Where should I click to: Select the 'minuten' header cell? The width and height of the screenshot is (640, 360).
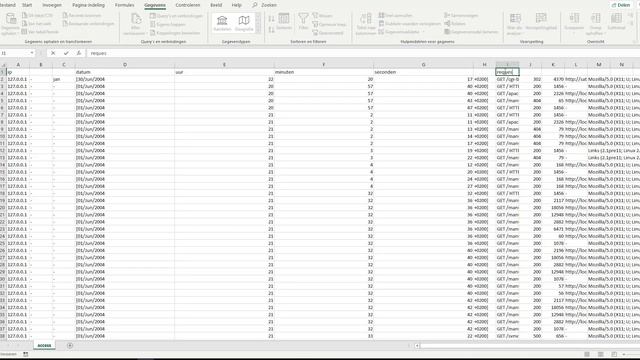pyautogui.click(x=324, y=72)
